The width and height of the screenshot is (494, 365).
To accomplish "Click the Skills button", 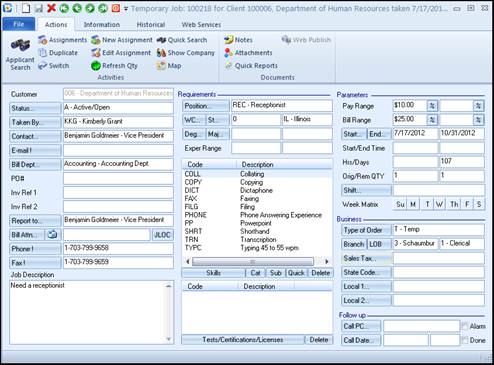I will tap(213, 273).
